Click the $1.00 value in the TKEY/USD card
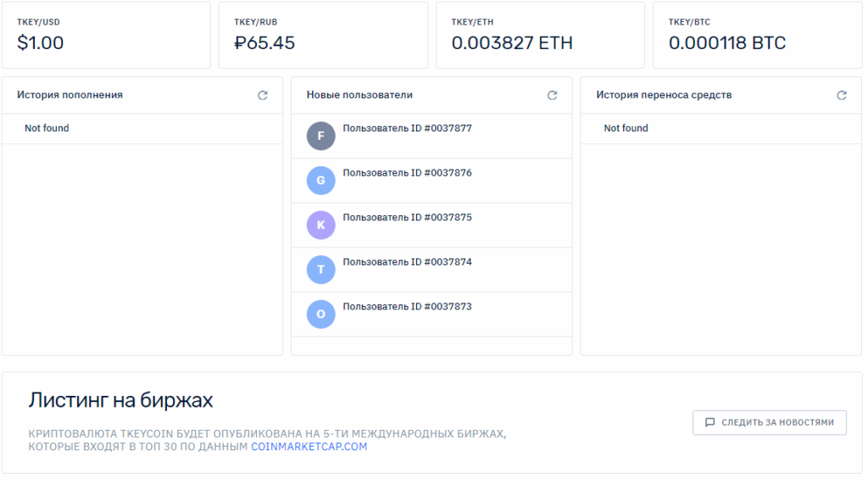The width and height of the screenshot is (868, 479). tap(41, 42)
